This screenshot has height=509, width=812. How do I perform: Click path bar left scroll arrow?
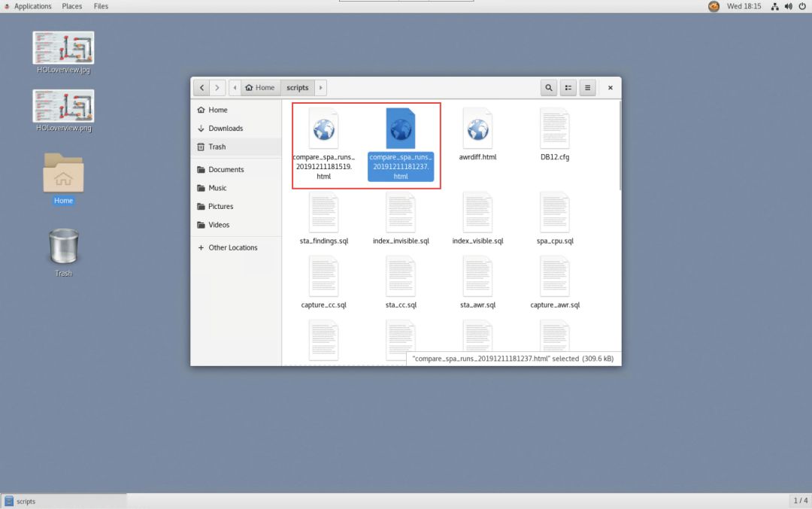[235, 87]
